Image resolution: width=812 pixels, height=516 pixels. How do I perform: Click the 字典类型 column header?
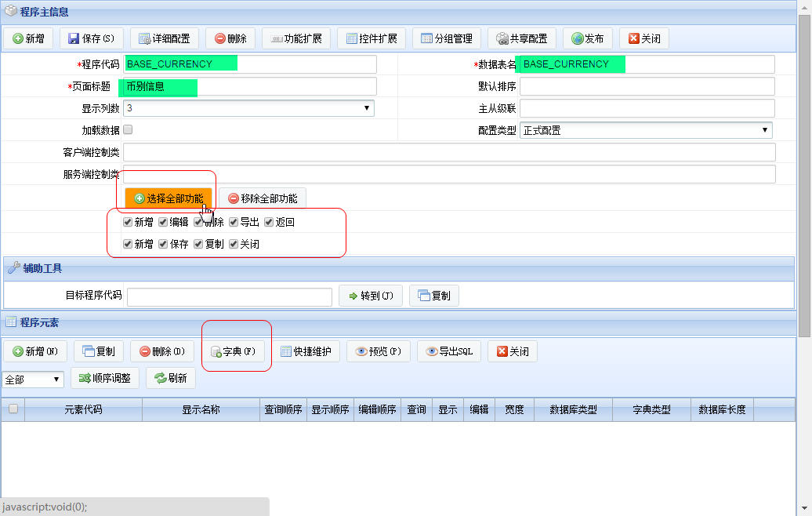(x=651, y=410)
